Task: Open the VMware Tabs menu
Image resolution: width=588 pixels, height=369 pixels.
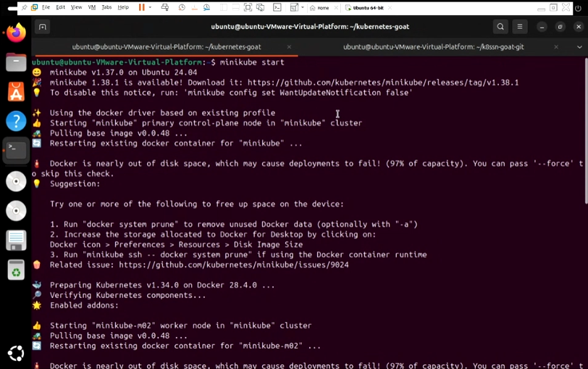Action: 106,7
